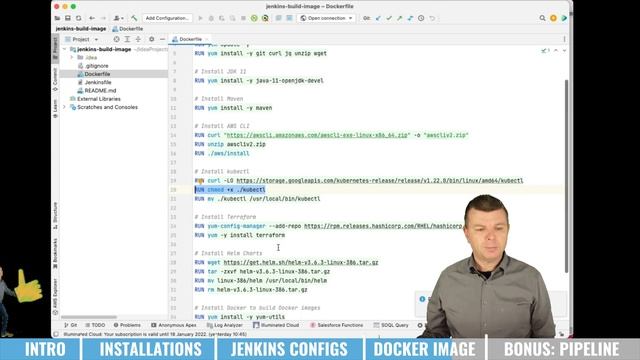Screen dimensions: 640x360
Task: Open Search Everywhere magnifier icon
Action: coord(542,18)
